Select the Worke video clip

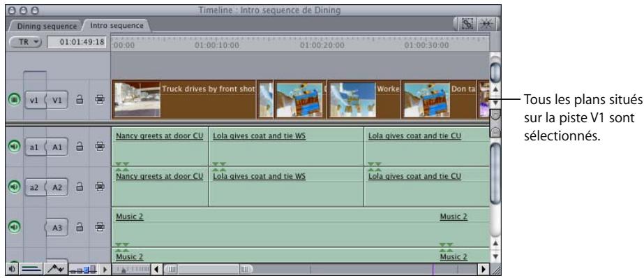click(x=364, y=100)
